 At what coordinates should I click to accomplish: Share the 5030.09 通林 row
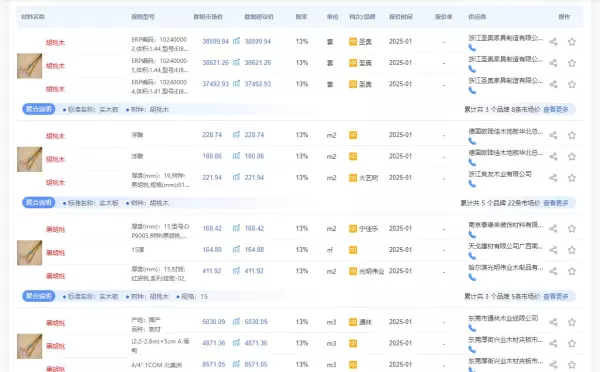click(553, 322)
